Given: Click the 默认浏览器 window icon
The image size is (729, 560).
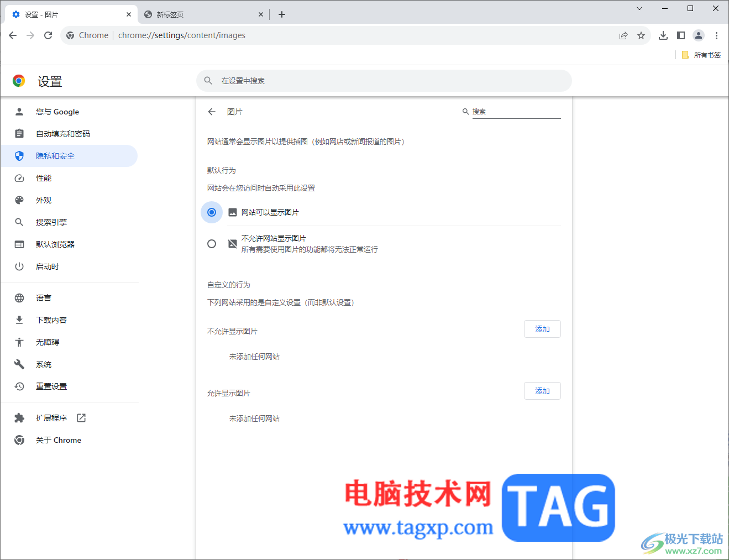Looking at the screenshot, I should (x=19, y=244).
